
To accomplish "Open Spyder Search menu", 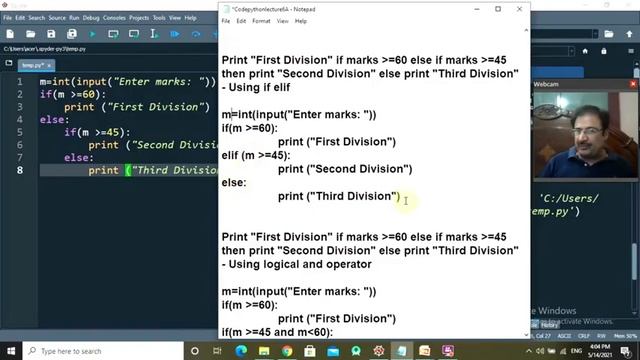I will pos(37,18).
